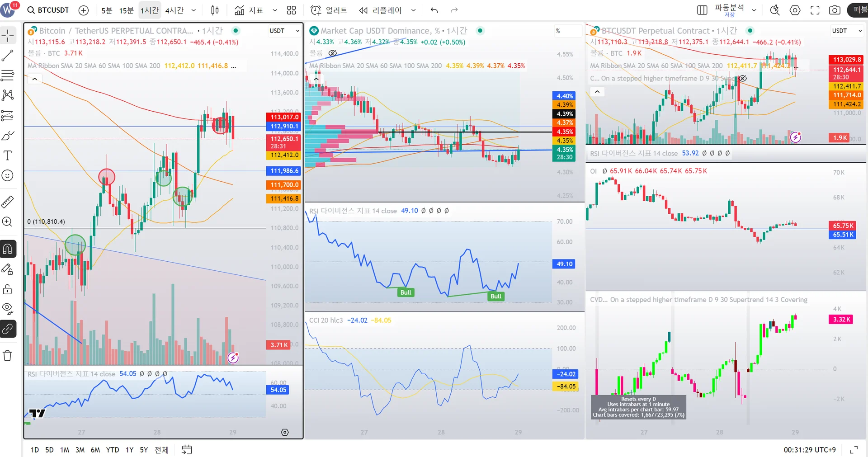Select the ruler measure tool
868x457 pixels.
pyautogui.click(x=8, y=202)
